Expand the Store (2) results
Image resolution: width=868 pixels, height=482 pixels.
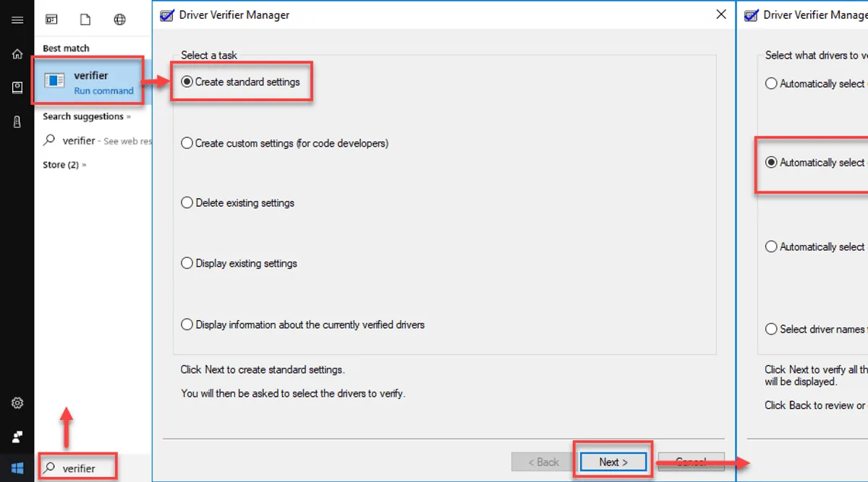tap(64, 165)
